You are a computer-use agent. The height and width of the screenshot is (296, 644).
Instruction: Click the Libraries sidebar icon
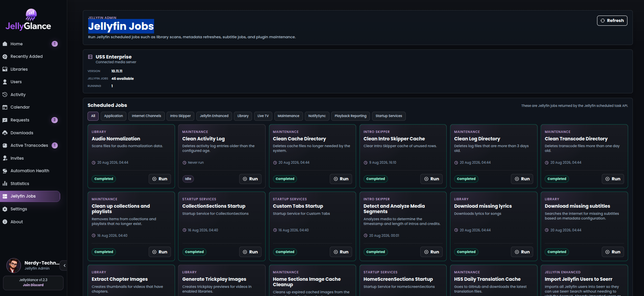click(x=5, y=69)
